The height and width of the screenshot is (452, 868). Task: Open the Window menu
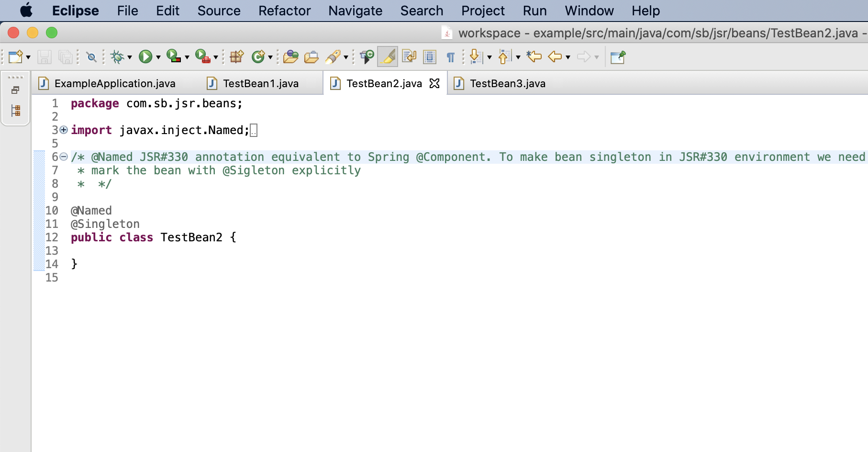[589, 11]
